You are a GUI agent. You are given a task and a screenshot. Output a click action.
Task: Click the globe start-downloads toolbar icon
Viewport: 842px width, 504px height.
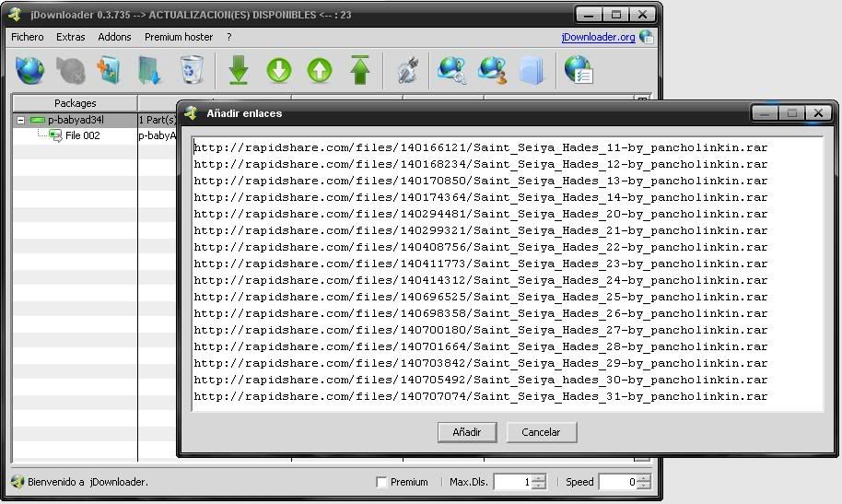point(29,70)
